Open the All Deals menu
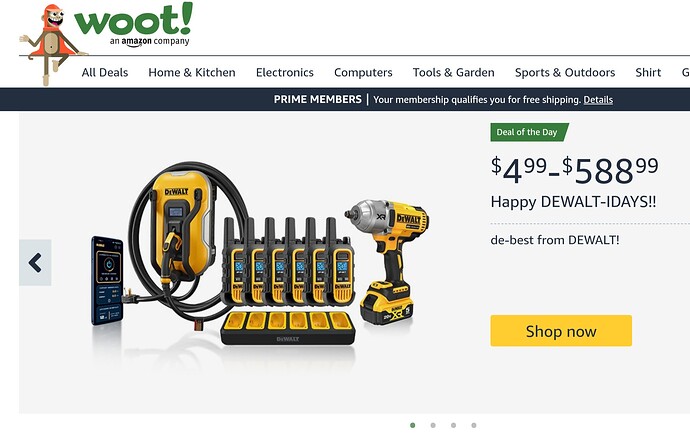Image resolution: width=690 pixels, height=445 pixels. (x=105, y=72)
